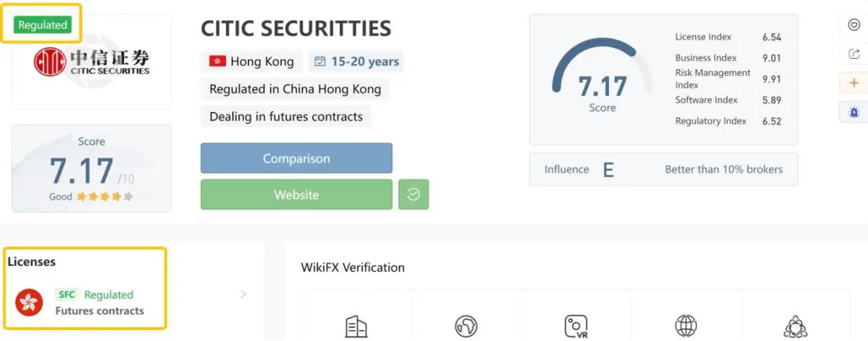Click the VR camera verification icon

(576, 326)
